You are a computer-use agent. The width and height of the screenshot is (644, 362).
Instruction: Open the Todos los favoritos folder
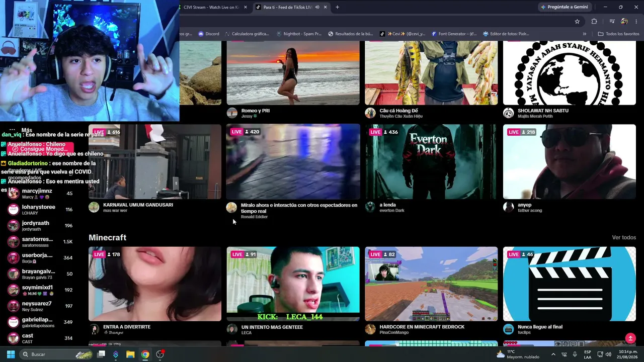pos(618,34)
